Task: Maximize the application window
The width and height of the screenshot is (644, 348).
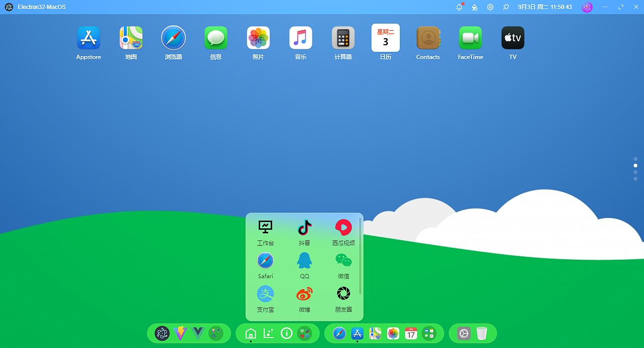Action: pyautogui.click(x=621, y=7)
